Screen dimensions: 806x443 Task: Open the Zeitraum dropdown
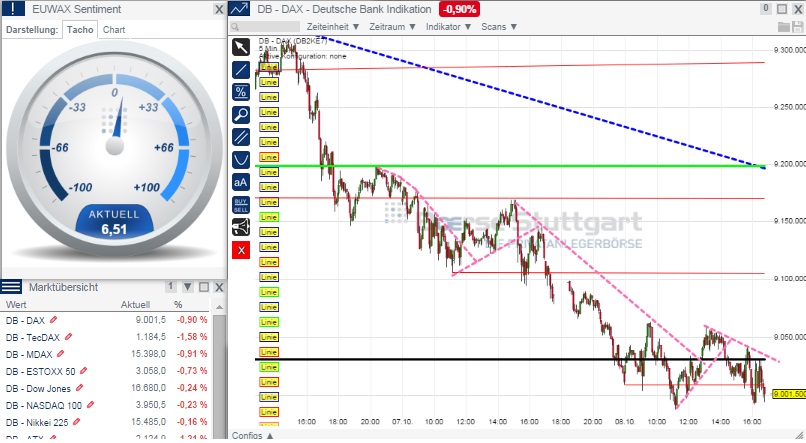pos(392,27)
